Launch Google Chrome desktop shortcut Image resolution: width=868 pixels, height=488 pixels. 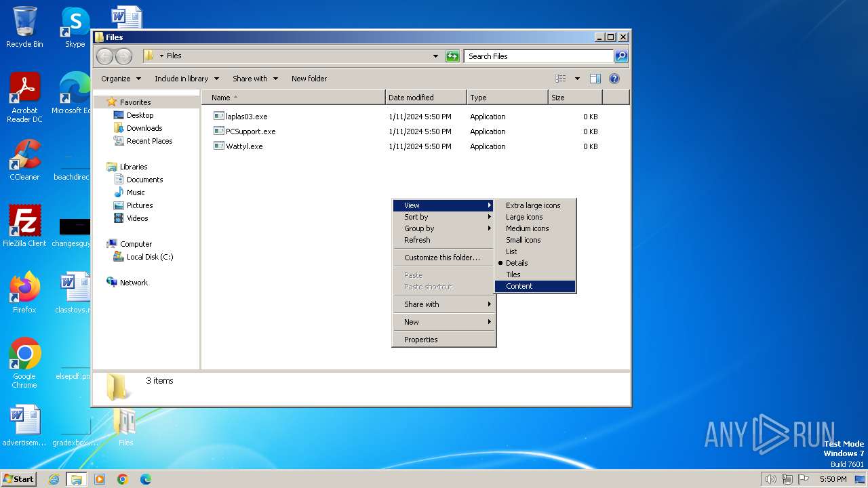coord(24,363)
